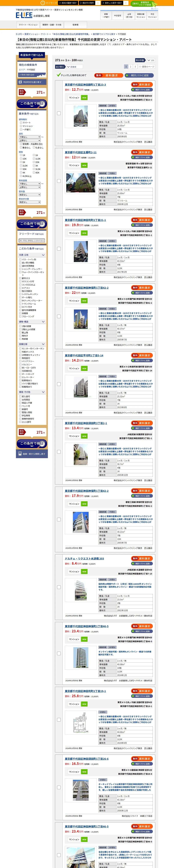The image size is (174, 868).
Task: Click 町名で絞り込む button in sidebar
Action: [32, 75]
